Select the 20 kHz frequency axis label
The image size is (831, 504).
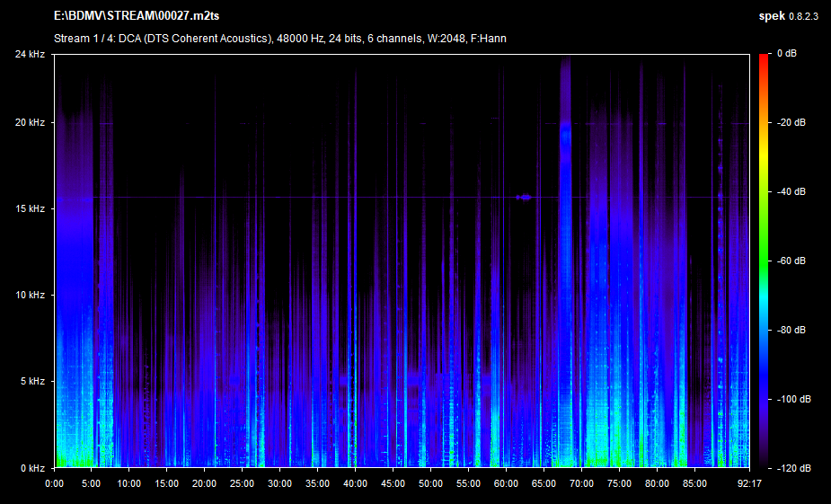click(33, 122)
